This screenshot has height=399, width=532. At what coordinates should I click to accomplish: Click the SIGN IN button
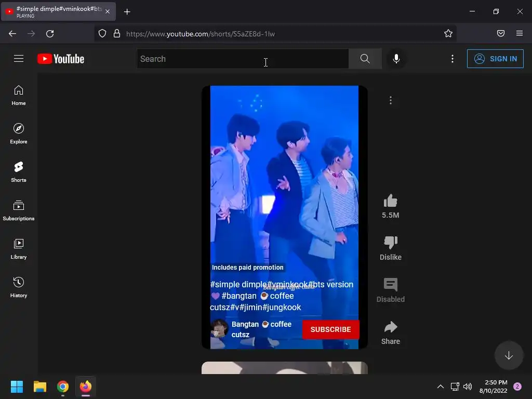click(495, 59)
